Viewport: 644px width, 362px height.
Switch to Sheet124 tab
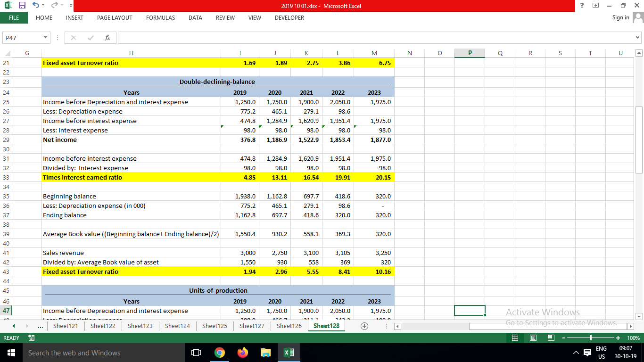click(177, 326)
